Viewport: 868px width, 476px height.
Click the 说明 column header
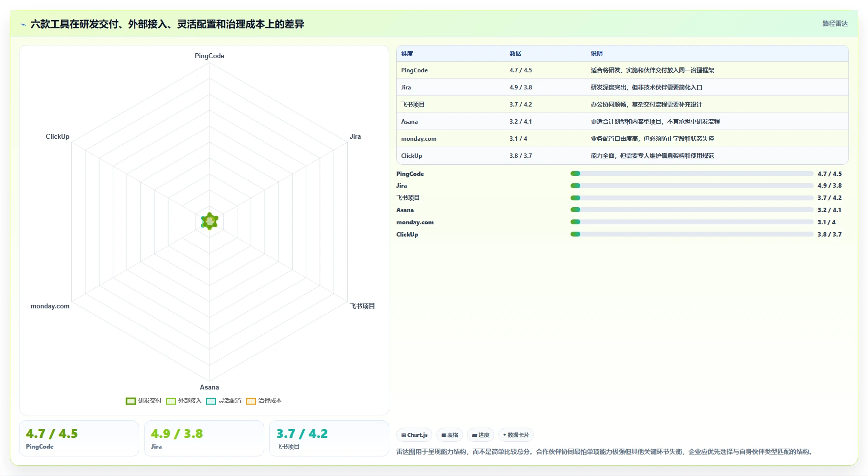click(x=596, y=54)
